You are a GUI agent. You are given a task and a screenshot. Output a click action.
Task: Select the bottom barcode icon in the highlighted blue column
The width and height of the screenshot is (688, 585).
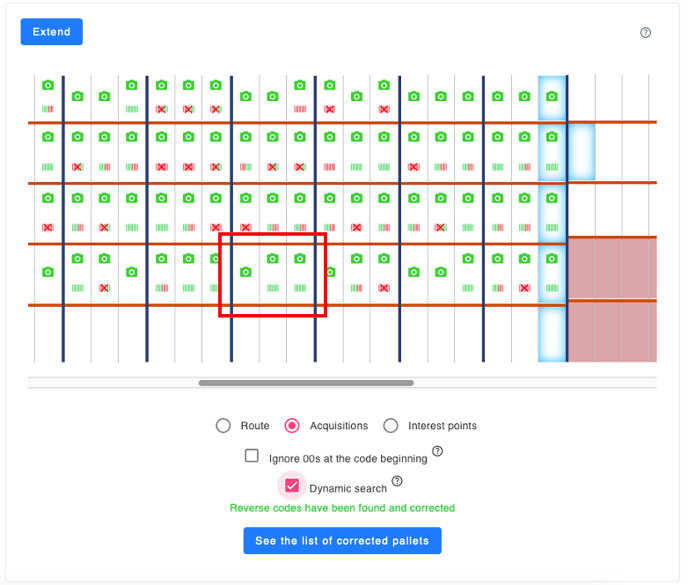552,288
